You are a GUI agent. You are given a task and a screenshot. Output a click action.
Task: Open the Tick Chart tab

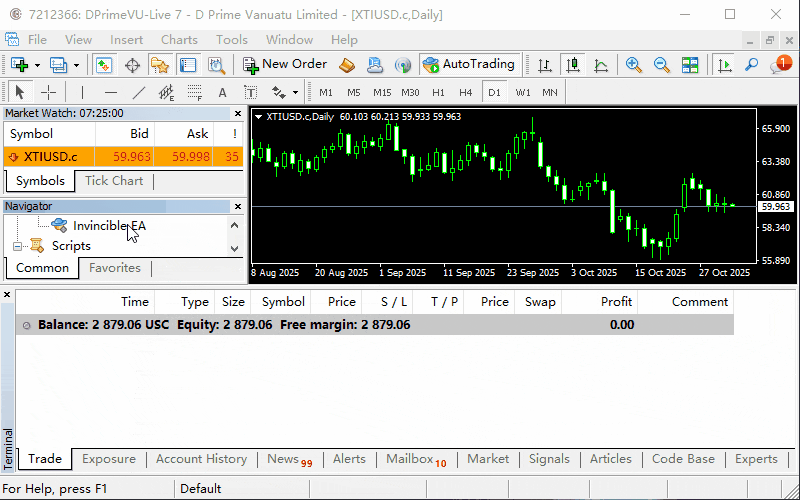[114, 181]
